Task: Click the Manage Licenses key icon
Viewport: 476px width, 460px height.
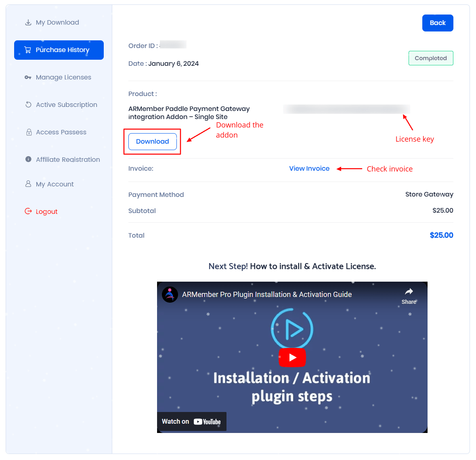Action: (x=28, y=77)
